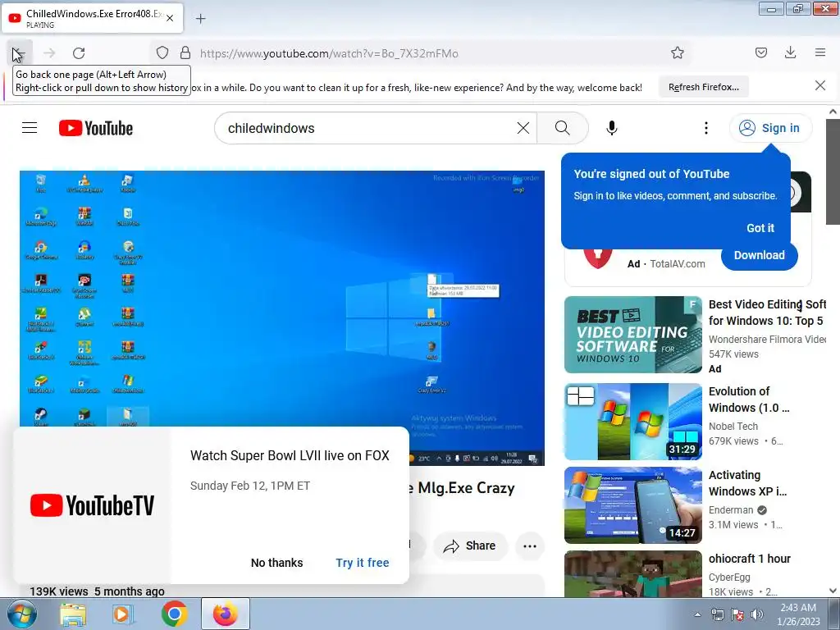Open a new browser tab
Screen dimensions: 840x630
(200, 19)
